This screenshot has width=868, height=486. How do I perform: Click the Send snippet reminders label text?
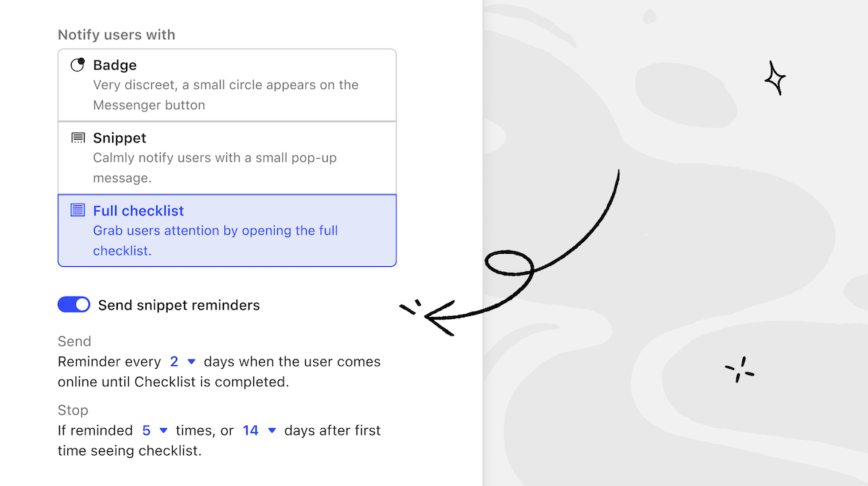(x=179, y=304)
